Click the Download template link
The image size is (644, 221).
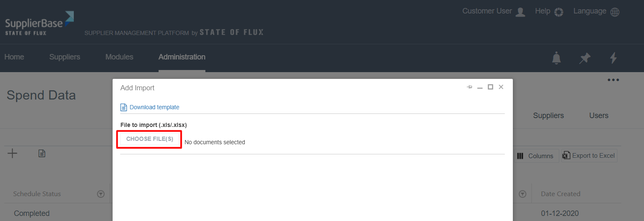(154, 107)
